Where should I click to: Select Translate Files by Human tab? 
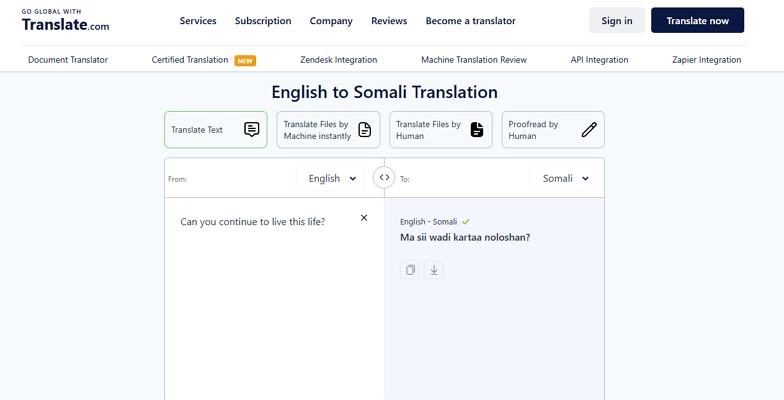[440, 130]
